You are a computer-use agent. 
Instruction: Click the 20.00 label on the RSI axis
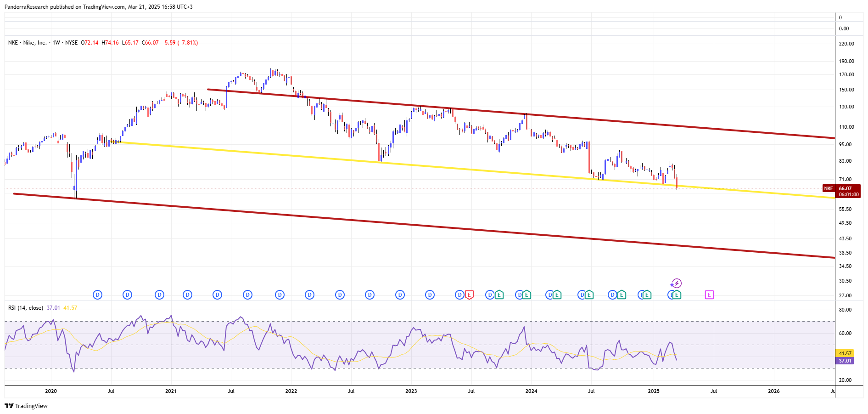(x=845, y=380)
